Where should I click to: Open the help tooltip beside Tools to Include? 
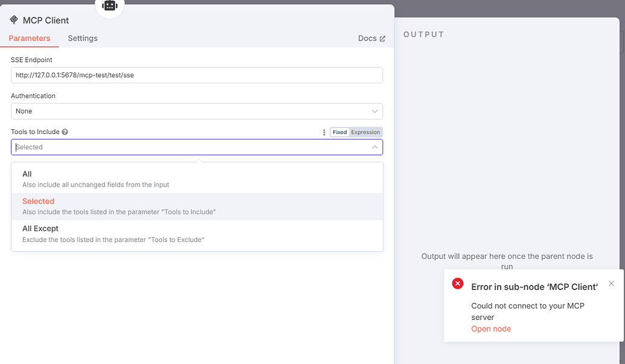click(65, 132)
